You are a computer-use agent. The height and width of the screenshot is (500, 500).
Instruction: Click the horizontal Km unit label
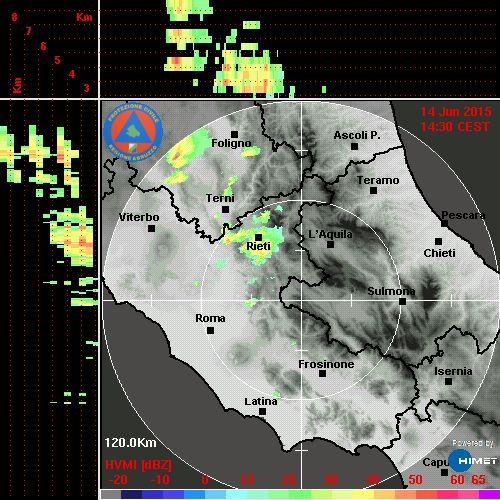pos(84,17)
